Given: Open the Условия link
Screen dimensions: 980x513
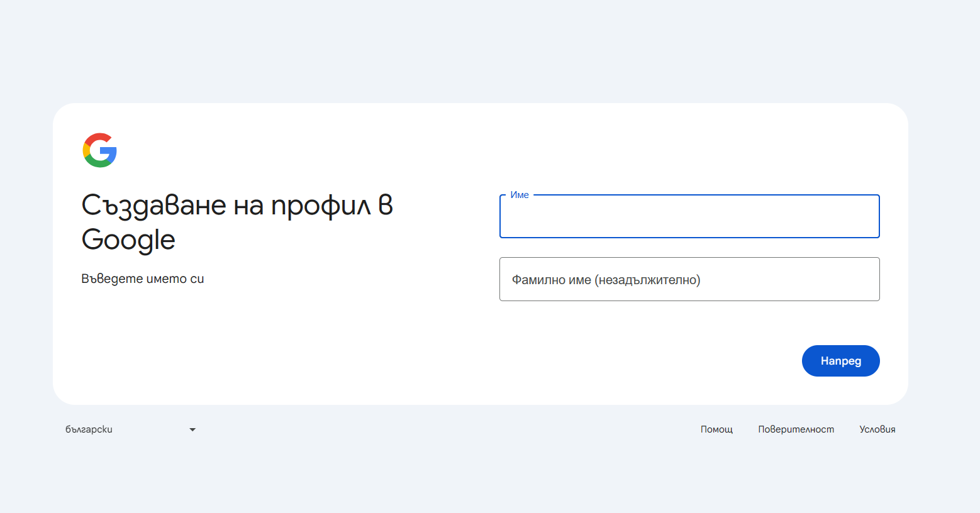Looking at the screenshot, I should pos(877,429).
